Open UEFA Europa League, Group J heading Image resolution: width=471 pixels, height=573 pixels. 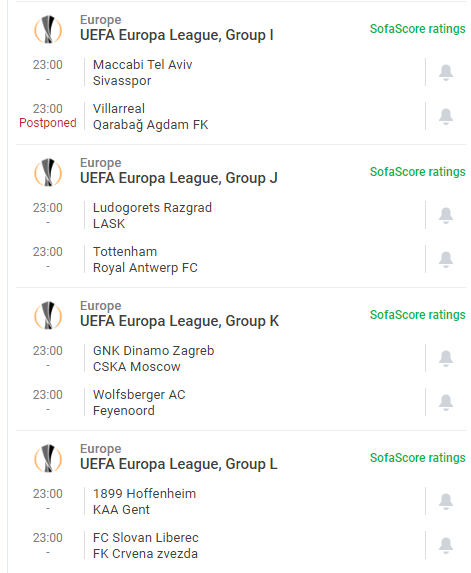coord(179,178)
